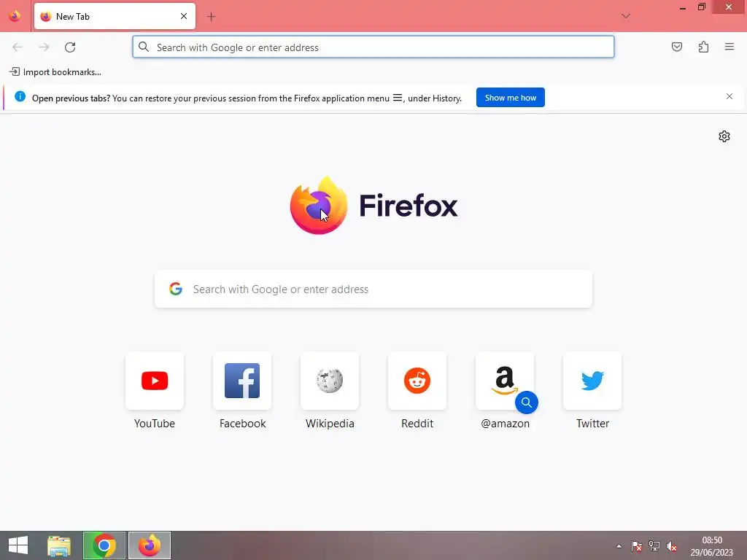
Task: Open the Reddit shortcut tile
Action: click(x=417, y=381)
